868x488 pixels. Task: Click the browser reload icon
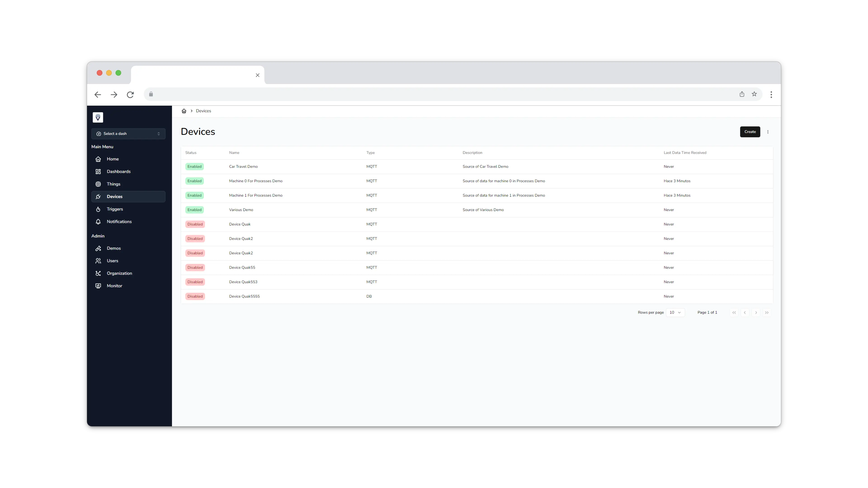click(x=130, y=95)
